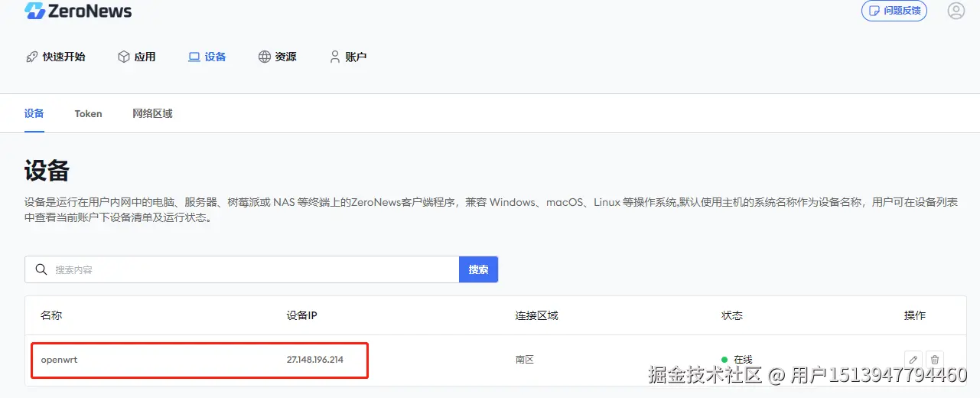The height and width of the screenshot is (398, 980).
Task: Click the rocket icon beside 快速开始
Action: (31, 57)
